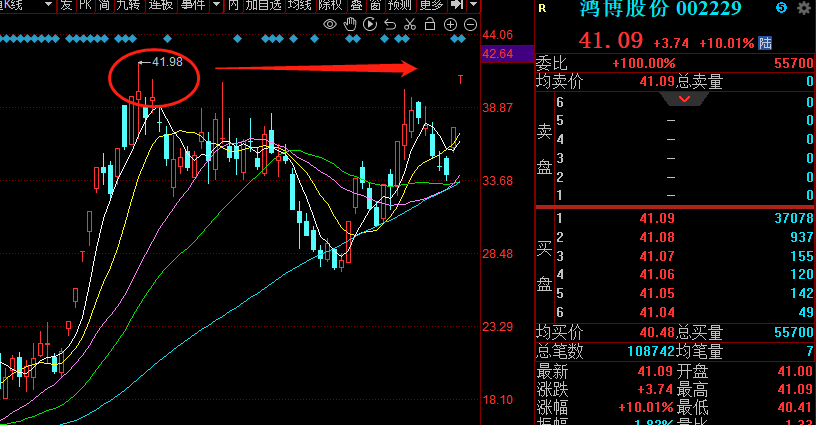Open the 更多 menu

(432, 6)
